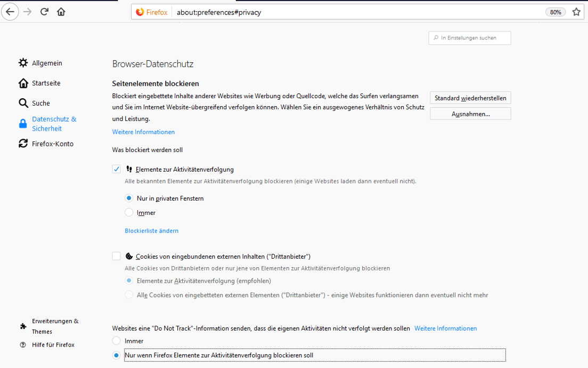Open the Suche settings category

coord(35,103)
